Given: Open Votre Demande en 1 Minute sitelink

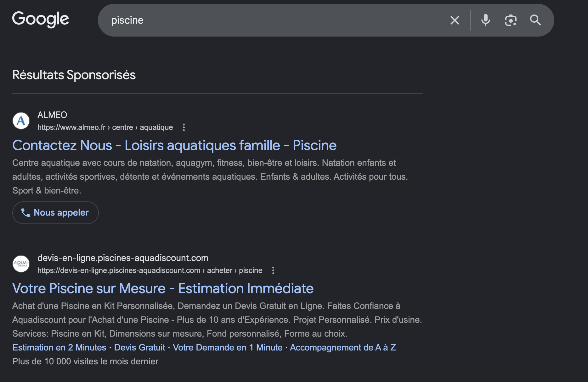Looking at the screenshot, I should (x=228, y=347).
